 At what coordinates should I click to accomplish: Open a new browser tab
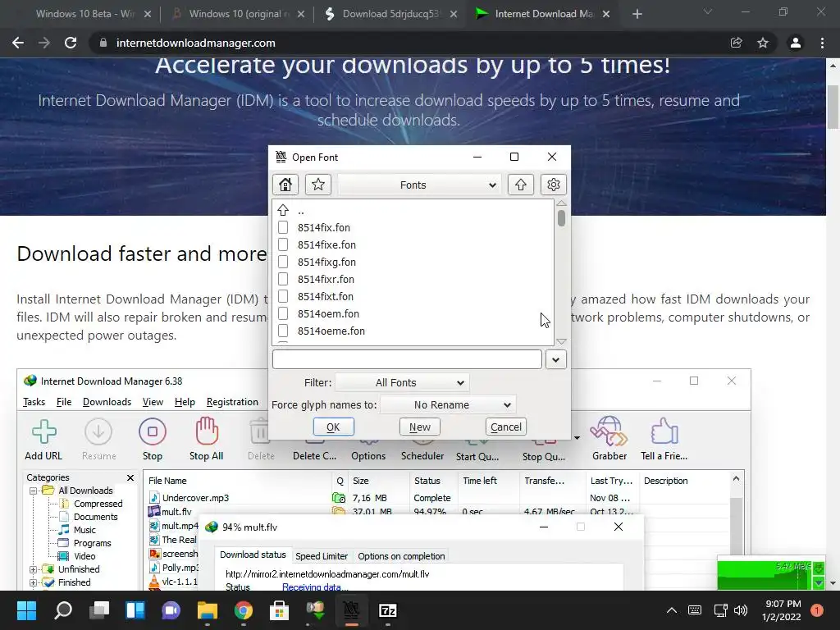637,14
